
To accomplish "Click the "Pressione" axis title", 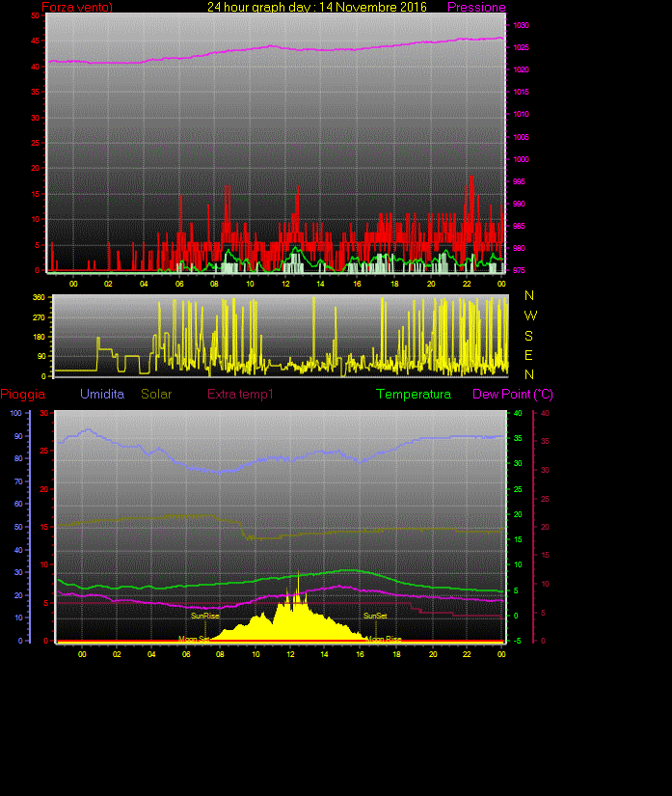I will pos(476,7).
